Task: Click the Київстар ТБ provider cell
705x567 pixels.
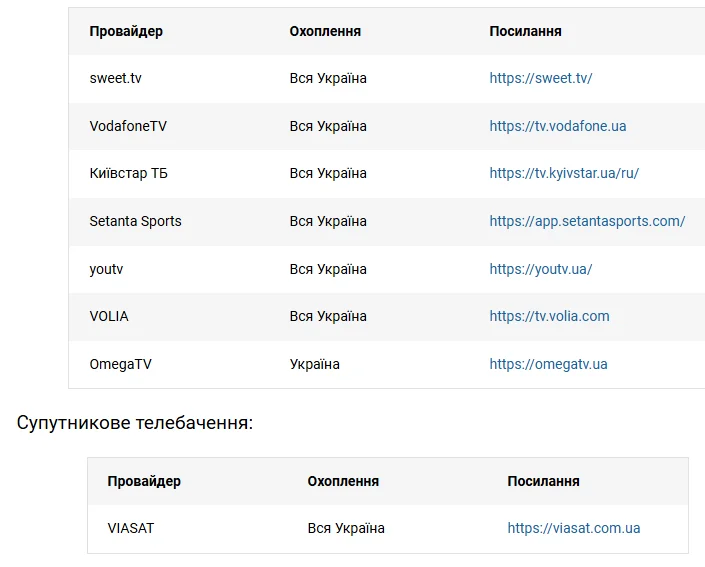Action: 128,173
